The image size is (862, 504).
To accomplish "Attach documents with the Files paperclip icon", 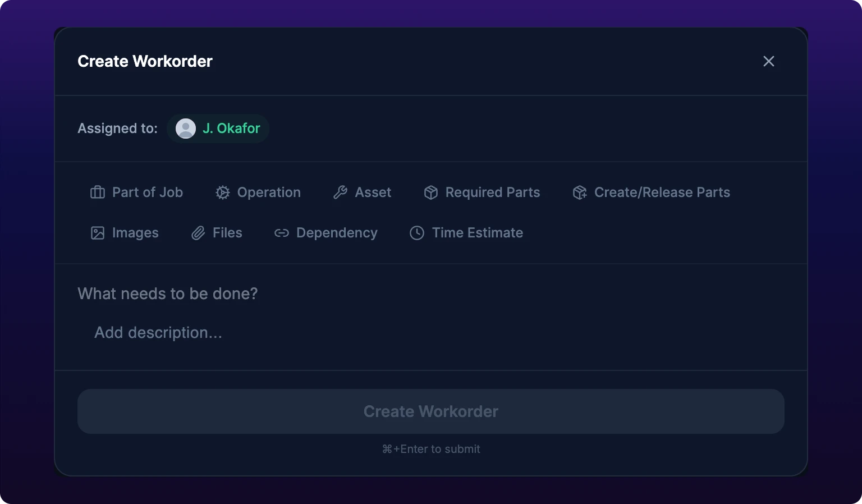I will (x=198, y=233).
